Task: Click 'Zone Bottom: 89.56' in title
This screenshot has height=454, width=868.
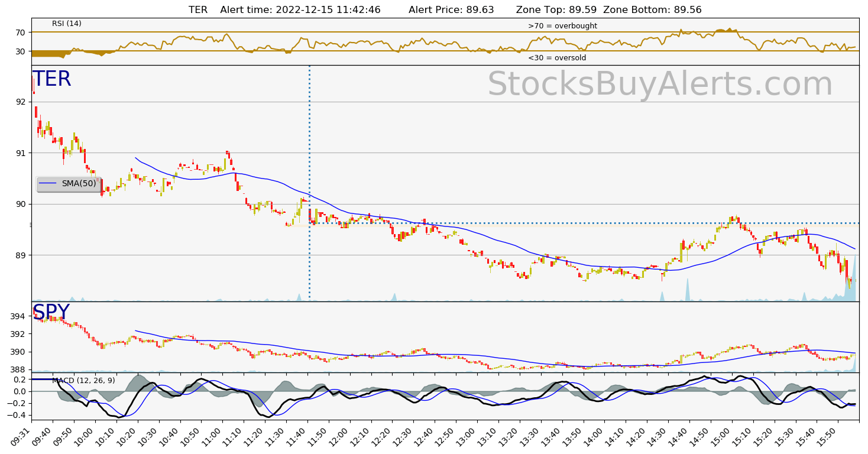Action: [x=652, y=10]
